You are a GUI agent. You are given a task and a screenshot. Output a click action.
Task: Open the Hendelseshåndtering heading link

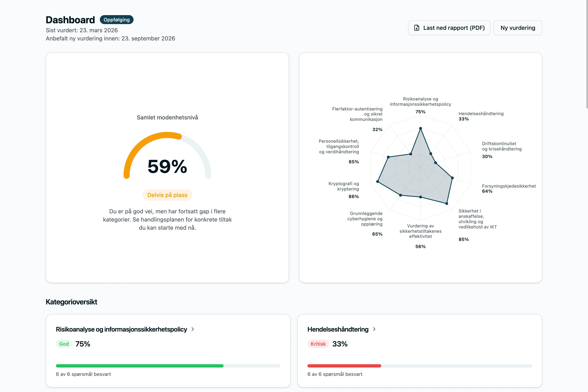pos(338,329)
